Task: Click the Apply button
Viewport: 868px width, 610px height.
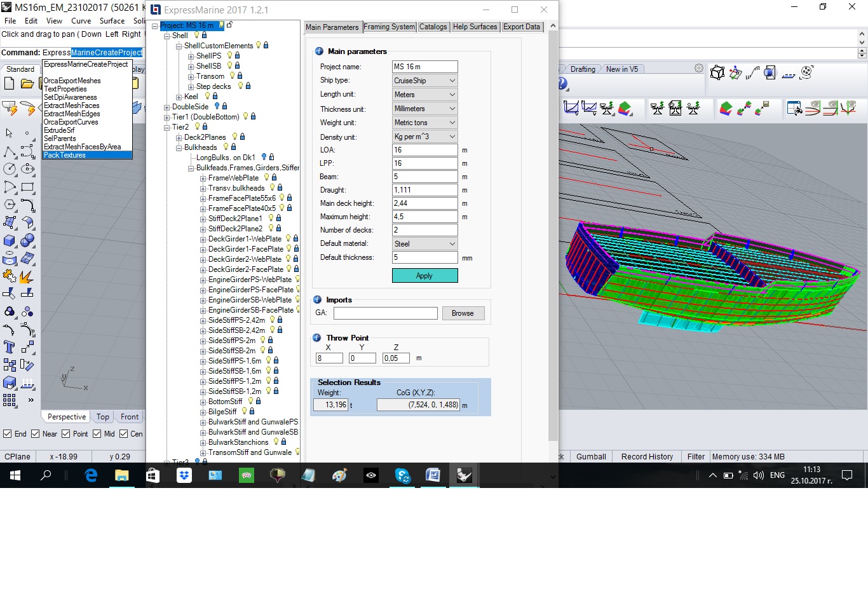Action: [x=424, y=276]
